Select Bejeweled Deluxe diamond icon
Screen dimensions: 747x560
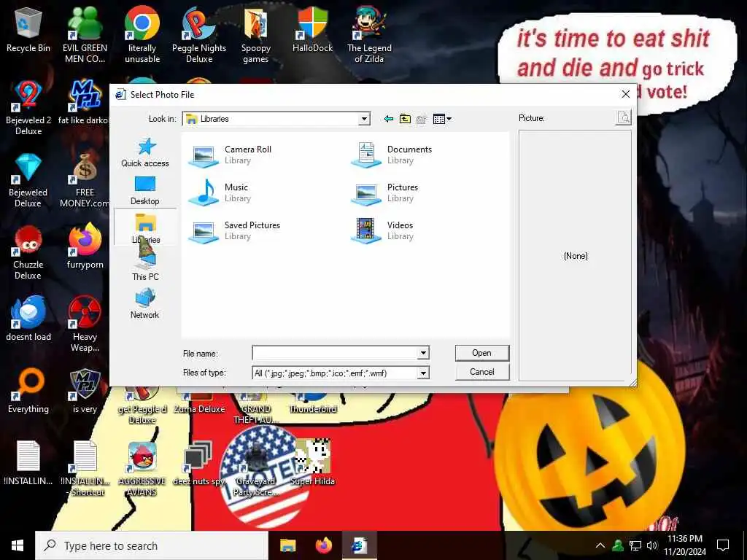pyautogui.click(x=28, y=179)
